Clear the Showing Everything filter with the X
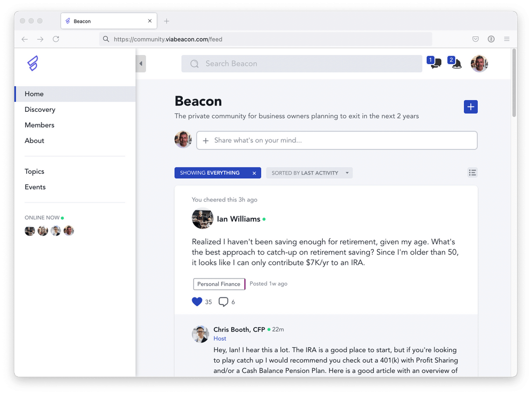 pyautogui.click(x=254, y=173)
